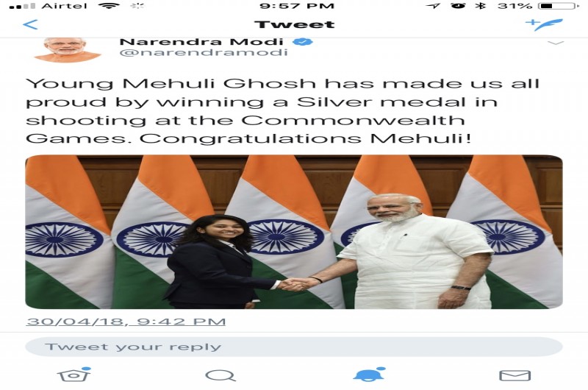Open the tweet options chevron
Screen dimensions: 588x390
coord(556,43)
